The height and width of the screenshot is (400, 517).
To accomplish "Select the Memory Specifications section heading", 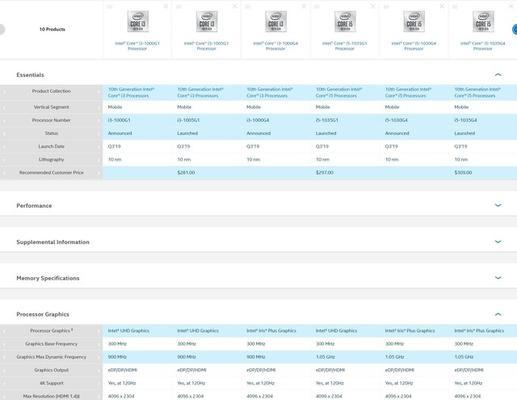I will (x=48, y=278).
